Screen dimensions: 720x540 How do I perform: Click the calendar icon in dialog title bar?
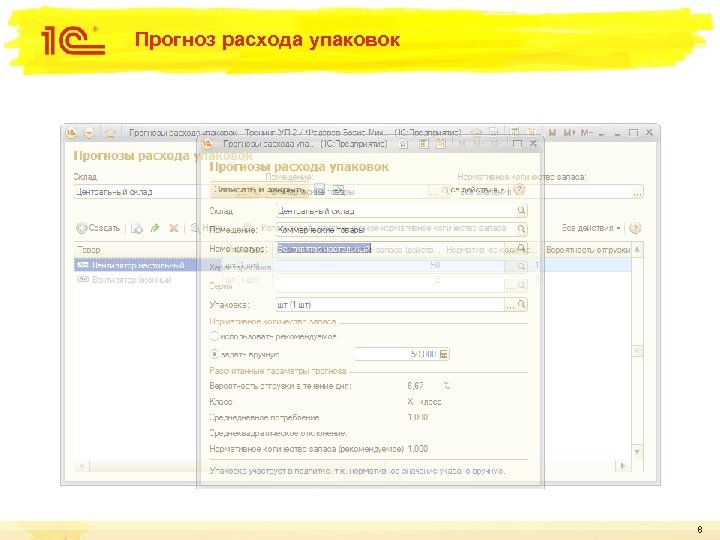coord(441,144)
